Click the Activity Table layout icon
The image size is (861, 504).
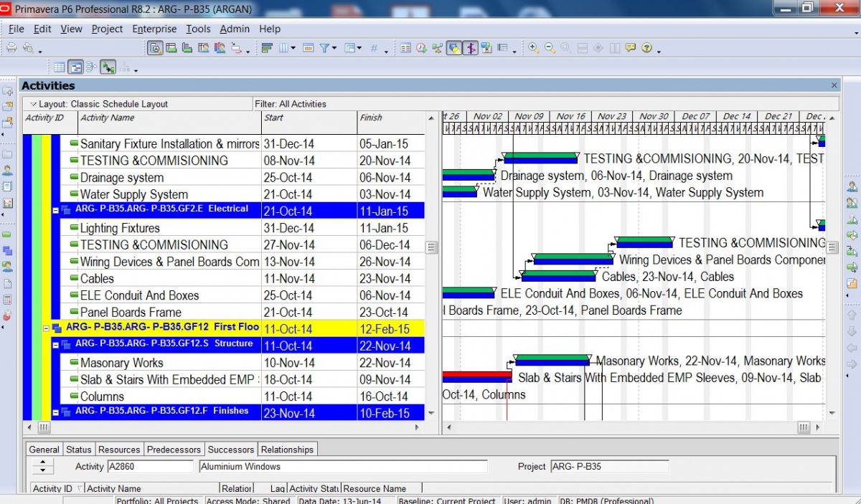coord(60,67)
